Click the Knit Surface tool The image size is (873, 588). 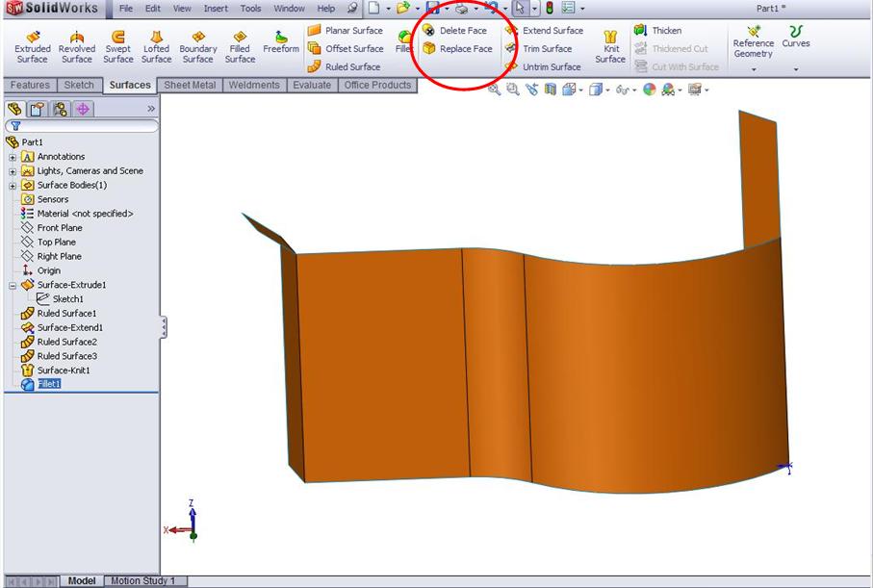click(x=610, y=47)
